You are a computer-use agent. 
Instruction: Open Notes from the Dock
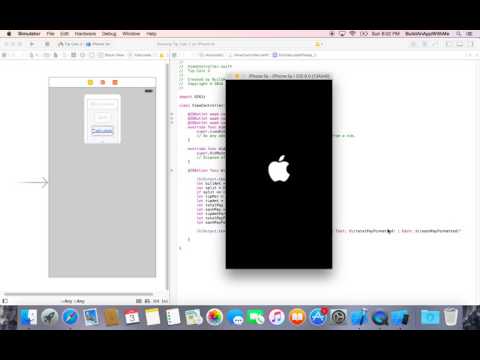[x=153, y=317]
